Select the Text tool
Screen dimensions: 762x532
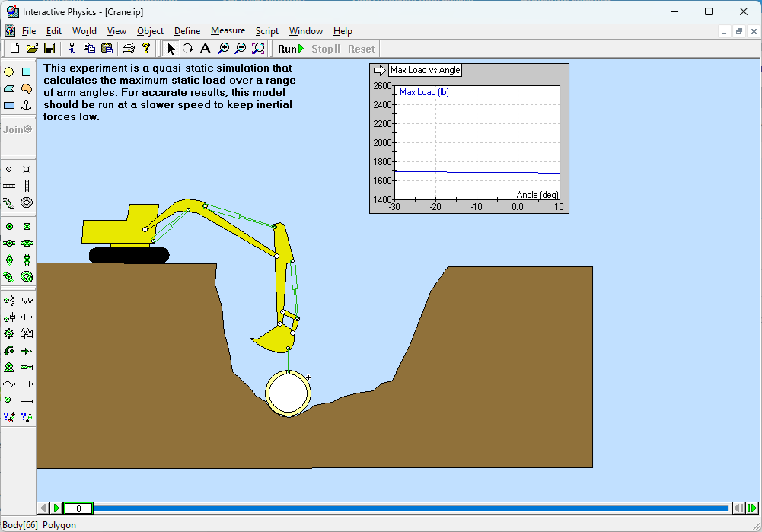[205, 49]
